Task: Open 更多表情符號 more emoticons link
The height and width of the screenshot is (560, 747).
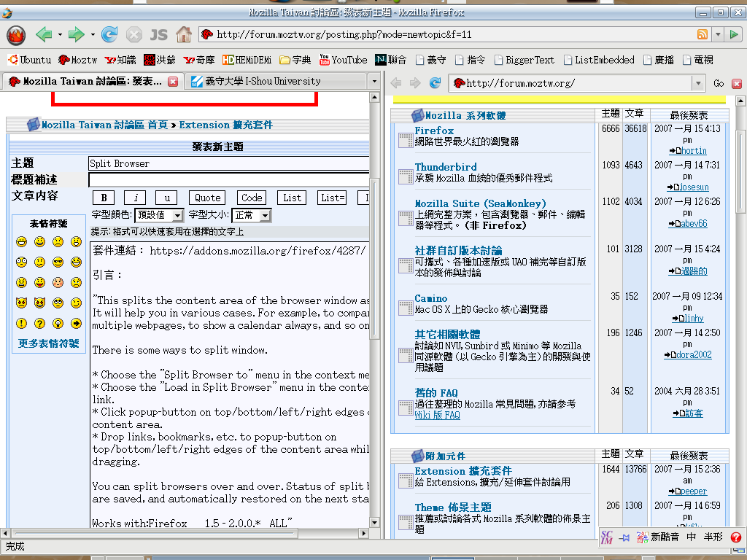Action: pos(49,343)
